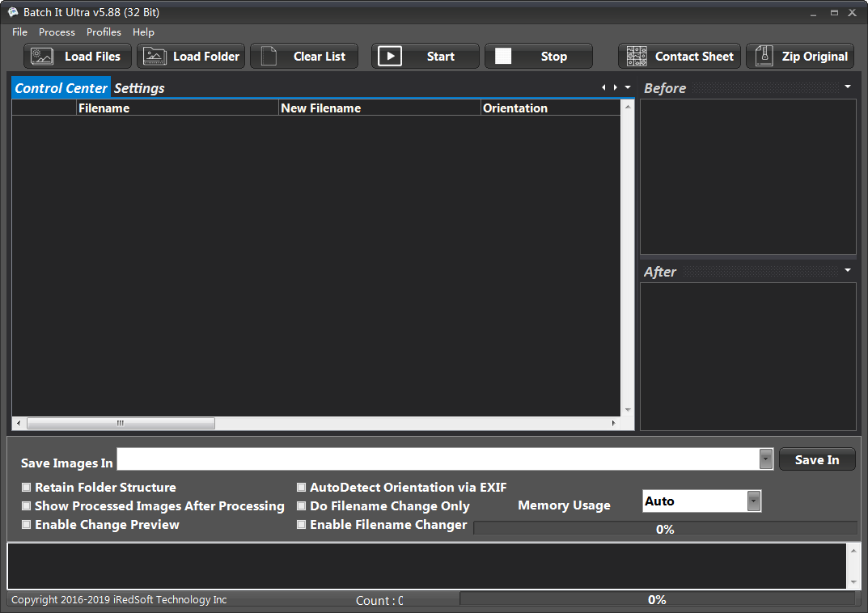This screenshot has height=613, width=868.
Task: Click the log box scroll down arrow
Action: (853, 582)
